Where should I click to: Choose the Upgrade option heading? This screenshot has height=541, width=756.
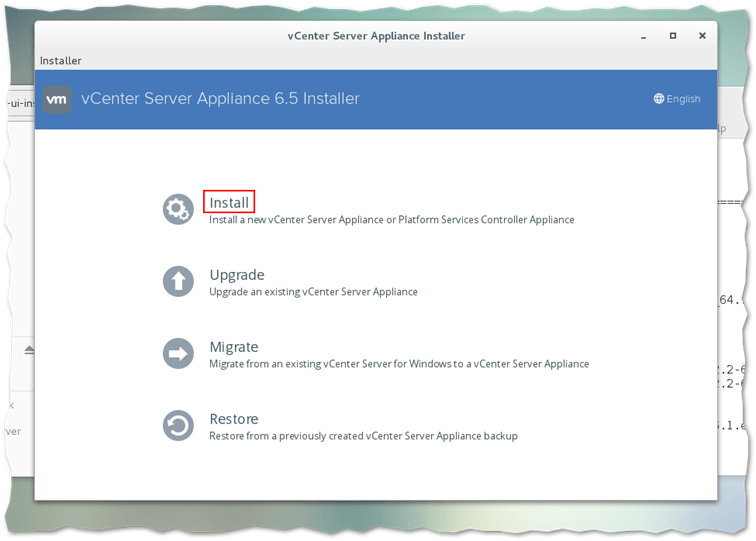(237, 275)
